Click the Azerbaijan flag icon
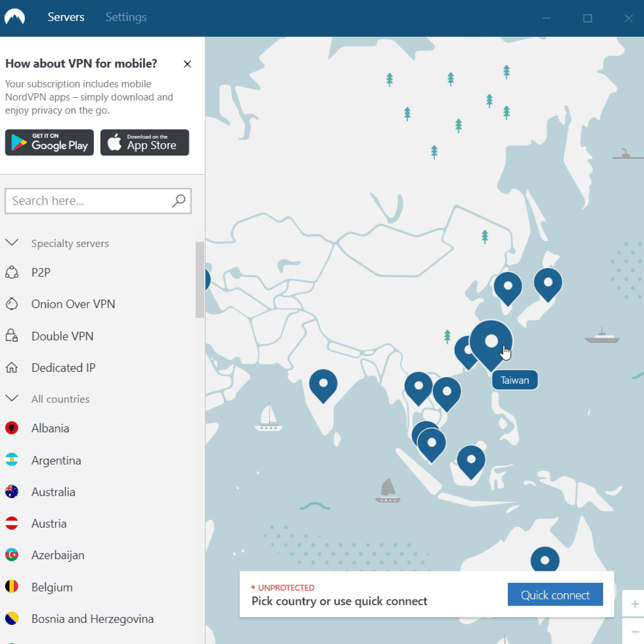Screen dimensions: 644x644 pyautogui.click(x=12, y=555)
